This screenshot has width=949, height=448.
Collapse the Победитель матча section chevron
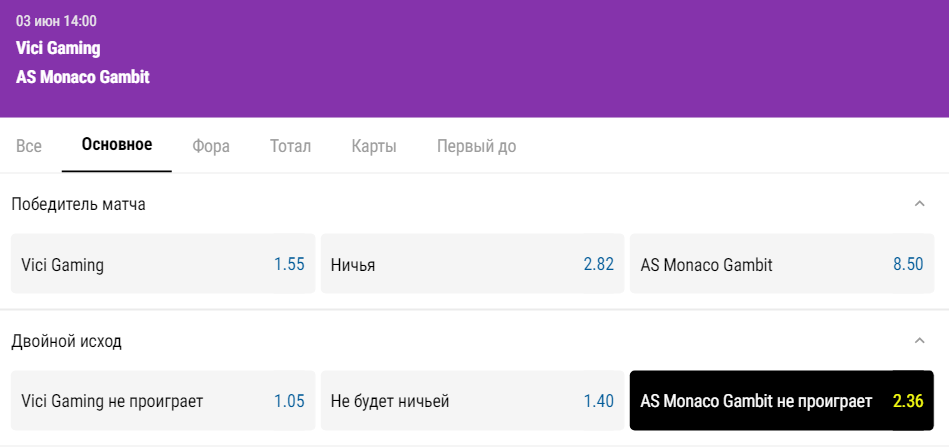coord(919,203)
